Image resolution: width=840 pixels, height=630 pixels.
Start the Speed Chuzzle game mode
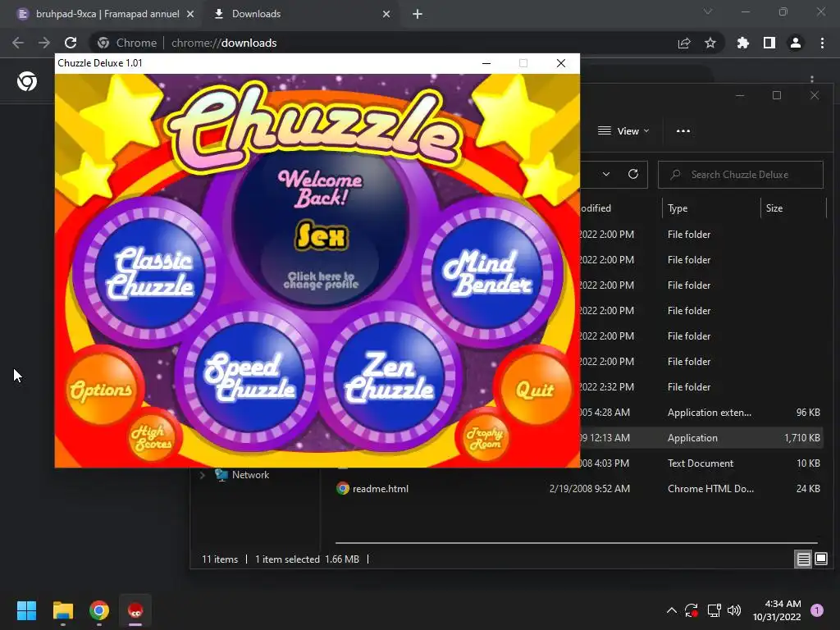pos(249,377)
